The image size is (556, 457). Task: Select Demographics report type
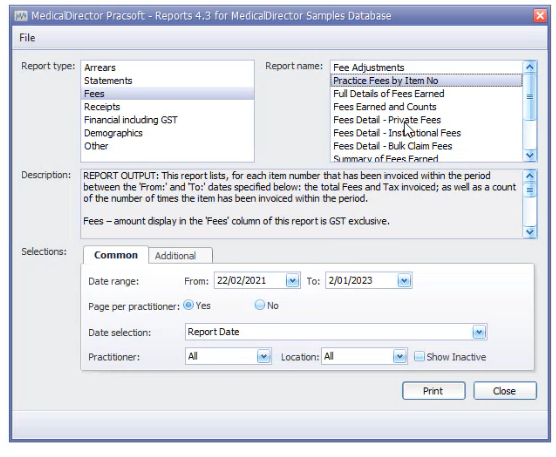(167, 133)
